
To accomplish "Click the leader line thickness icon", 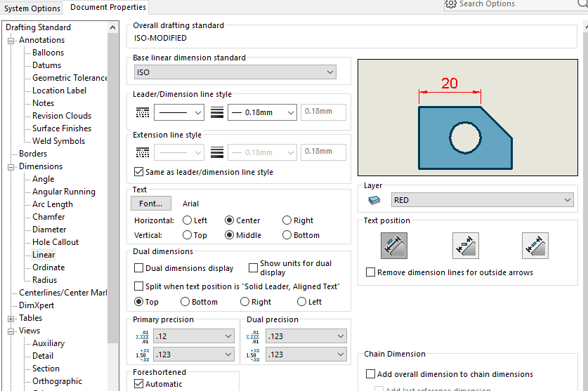I will [x=217, y=112].
